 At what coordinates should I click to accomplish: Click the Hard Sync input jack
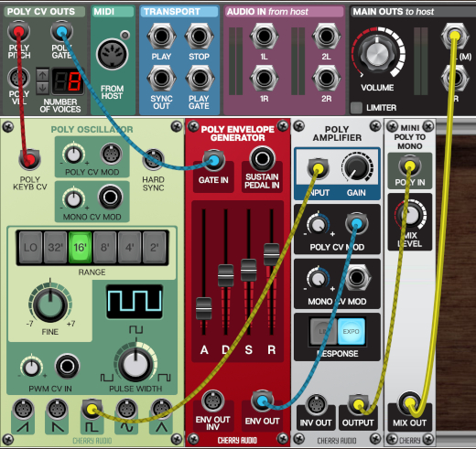[x=153, y=160]
